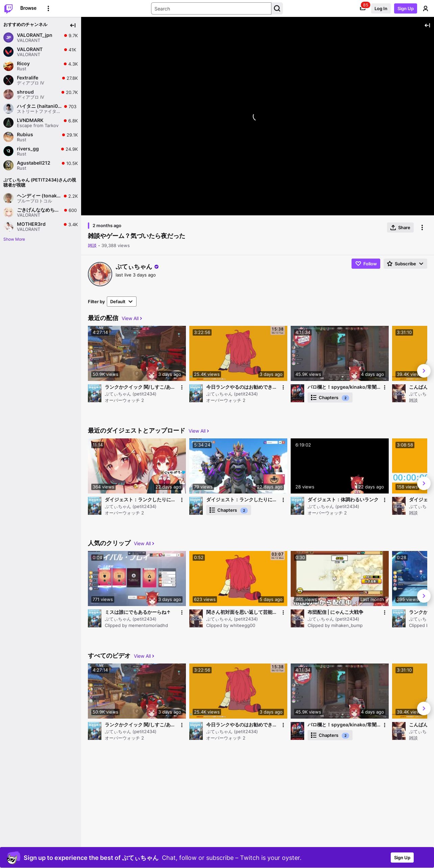The width and height of the screenshot is (434, 868).
Task: Click the '39,388 views' text
Action: coord(116,246)
